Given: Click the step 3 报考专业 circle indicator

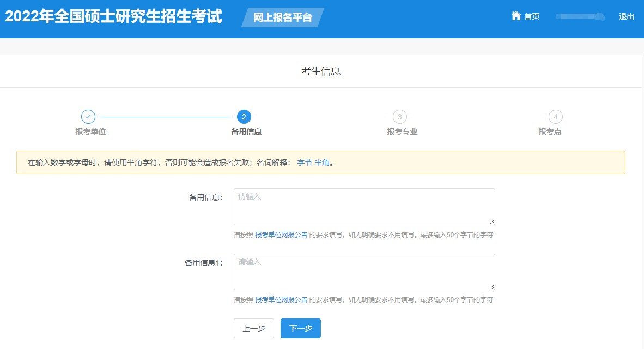Looking at the screenshot, I should pos(399,117).
